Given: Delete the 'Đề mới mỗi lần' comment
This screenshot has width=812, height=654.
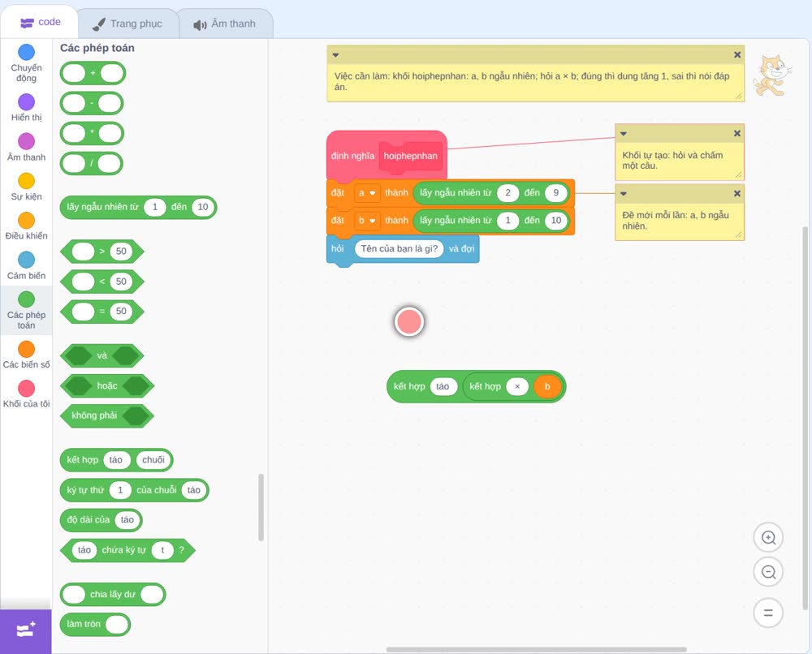Looking at the screenshot, I should [x=737, y=193].
